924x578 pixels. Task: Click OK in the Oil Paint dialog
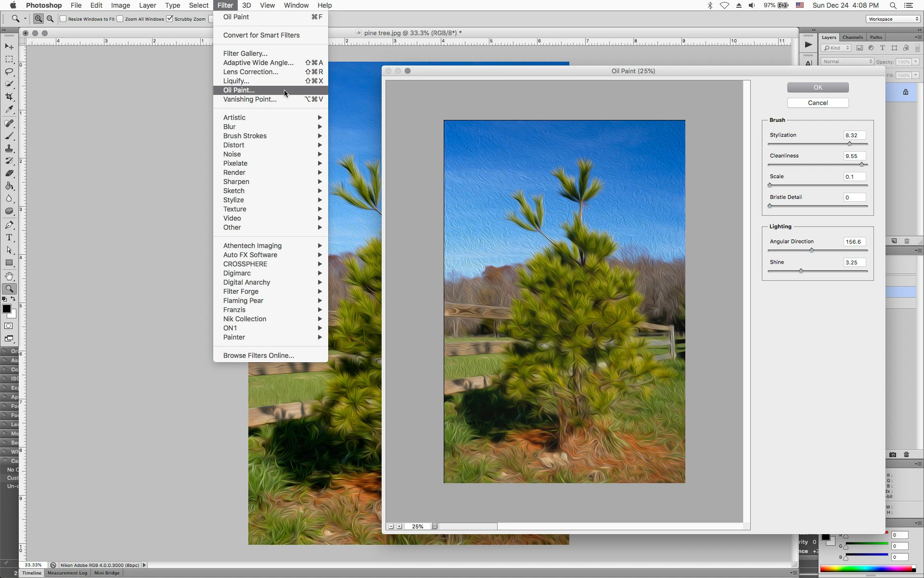click(818, 87)
